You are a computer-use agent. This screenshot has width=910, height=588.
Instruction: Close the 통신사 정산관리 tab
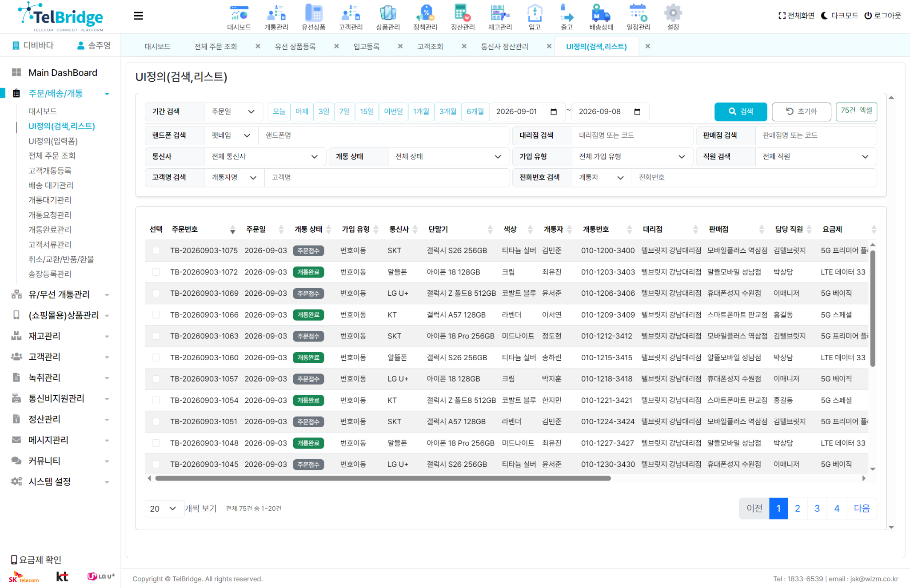click(549, 46)
